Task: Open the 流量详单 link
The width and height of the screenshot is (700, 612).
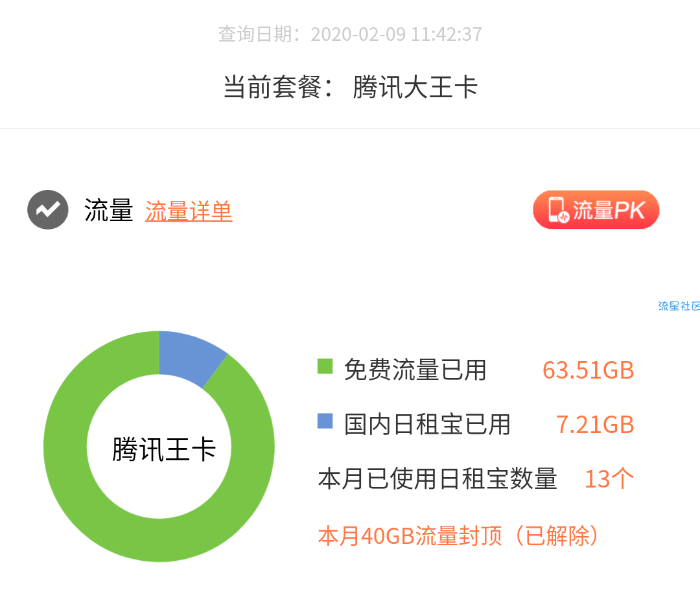Action: pos(189,211)
